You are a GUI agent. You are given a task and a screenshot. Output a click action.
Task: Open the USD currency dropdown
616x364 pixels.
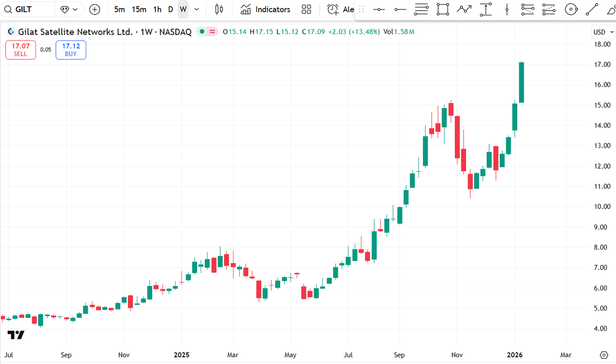(603, 32)
